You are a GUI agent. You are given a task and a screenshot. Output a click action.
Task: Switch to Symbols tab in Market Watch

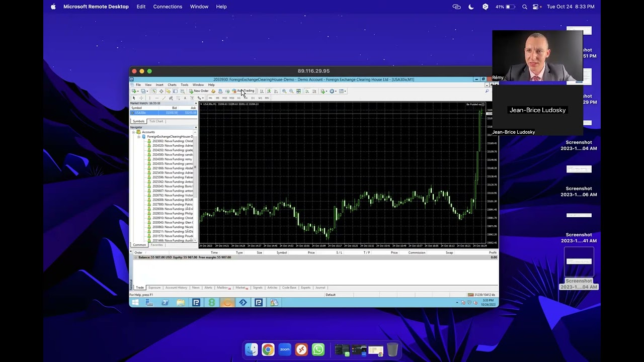[138, 121]
